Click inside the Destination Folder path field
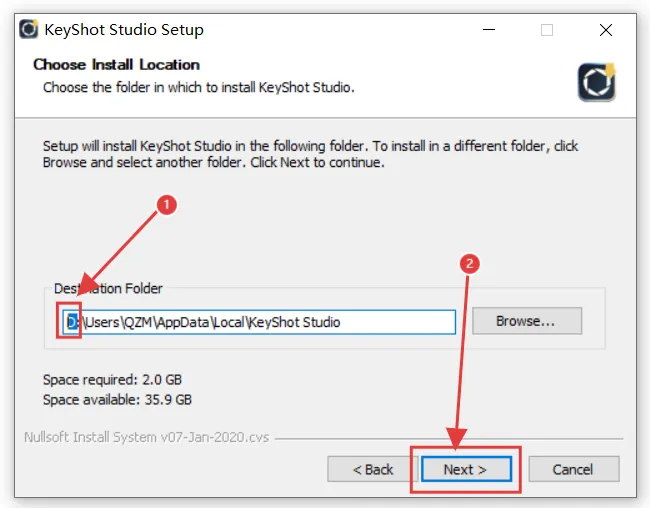 [x=259, y=322]
